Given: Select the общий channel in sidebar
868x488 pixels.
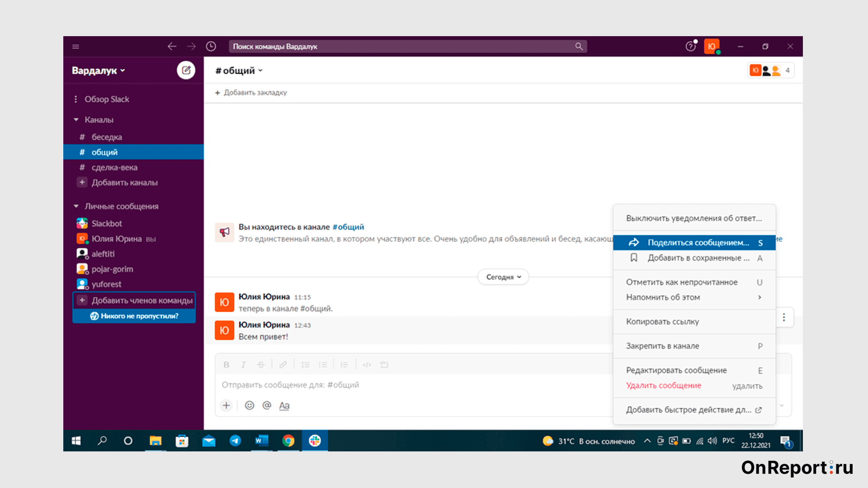Looking at the screenshot, I should click(133, 152).
